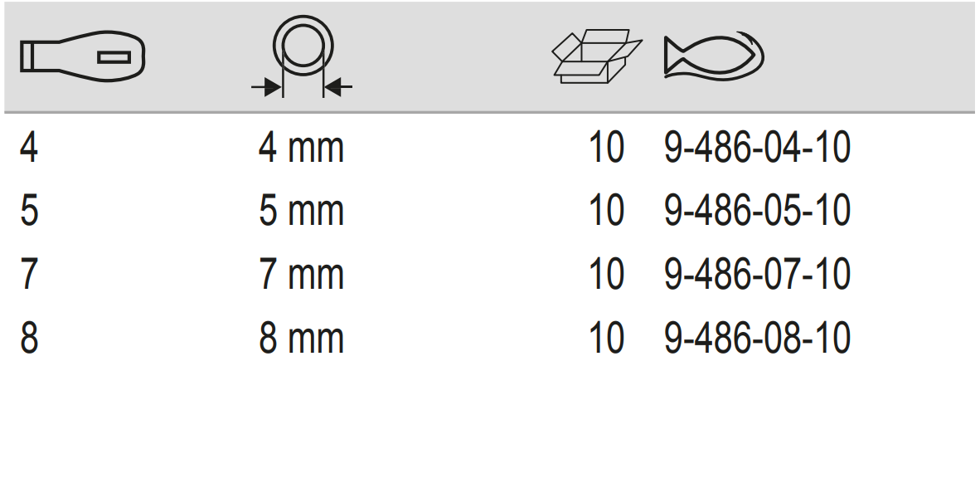Select handle size 8 in first column

point(29,339)
